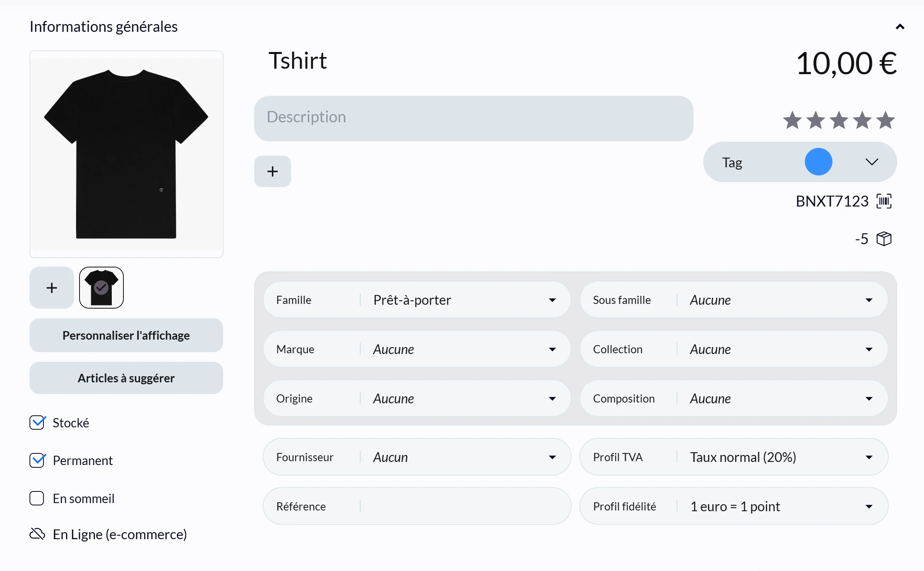This screenshot has width=924, height=571.
Task: Rate product with the third star
Action: coord(839,120)
